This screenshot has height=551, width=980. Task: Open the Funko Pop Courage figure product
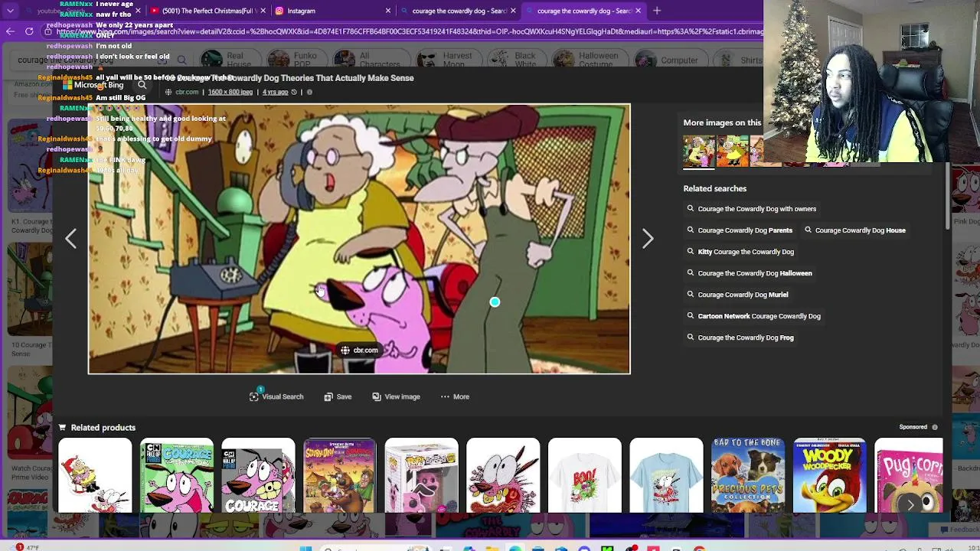[422, 475]
